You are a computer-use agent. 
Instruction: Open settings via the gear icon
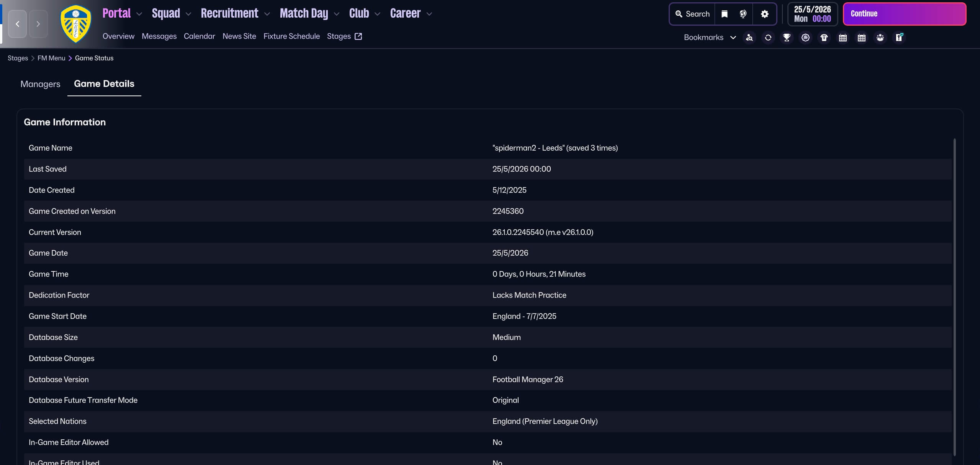pos(764,14)
